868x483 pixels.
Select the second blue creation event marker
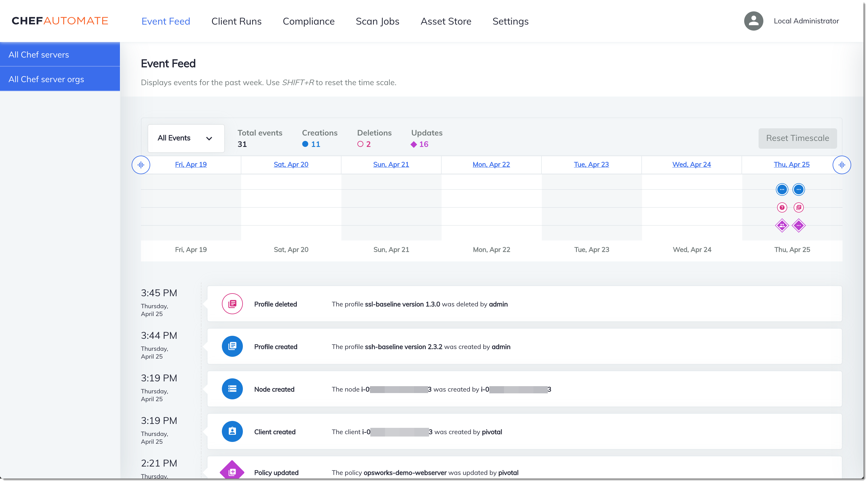[x=798, y=189]
